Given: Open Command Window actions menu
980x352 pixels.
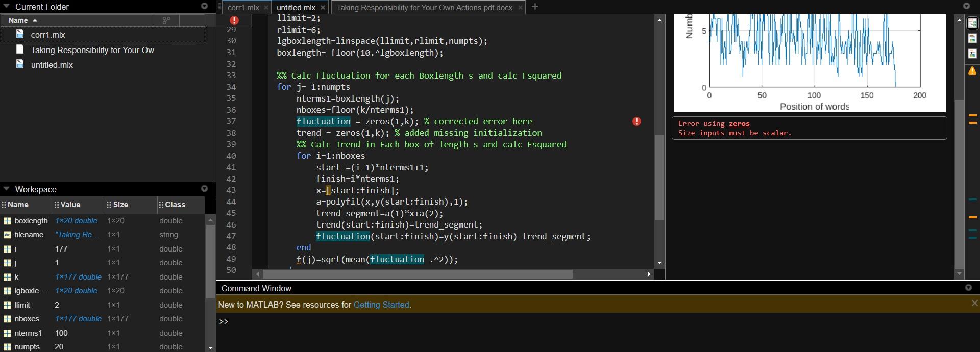Looking at the screenshot, I should 968,288.
